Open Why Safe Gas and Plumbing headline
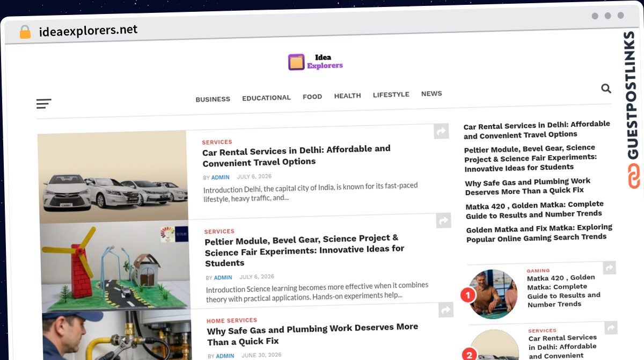Viewport: 644px width, 360px height. coord(313,334)
